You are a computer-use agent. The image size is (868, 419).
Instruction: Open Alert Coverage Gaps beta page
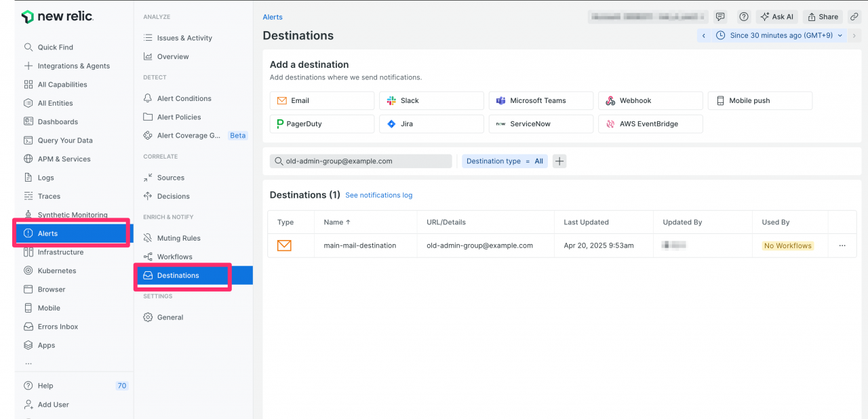point(195,136)
